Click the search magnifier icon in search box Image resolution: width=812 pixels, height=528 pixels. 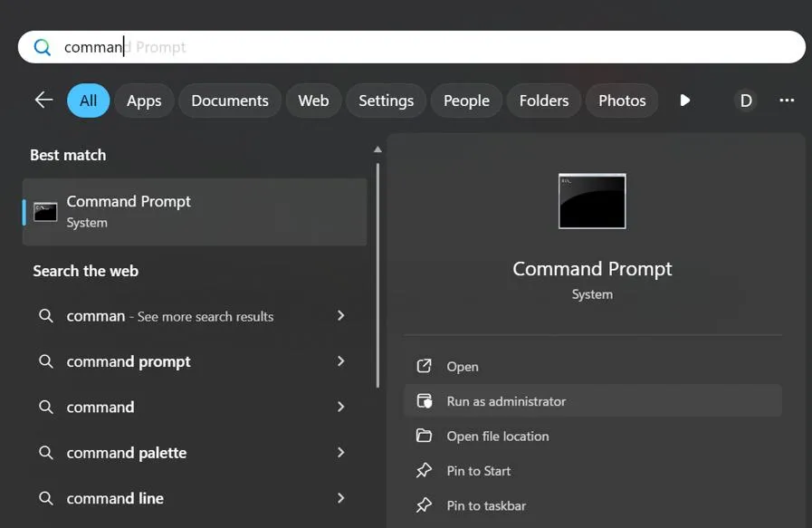point(43,47)
